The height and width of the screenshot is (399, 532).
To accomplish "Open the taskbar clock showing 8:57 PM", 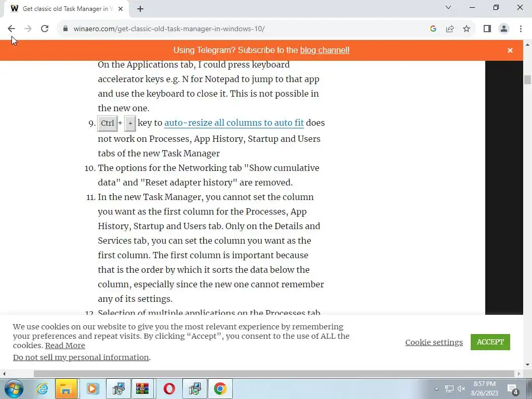I will pos(485,389).
